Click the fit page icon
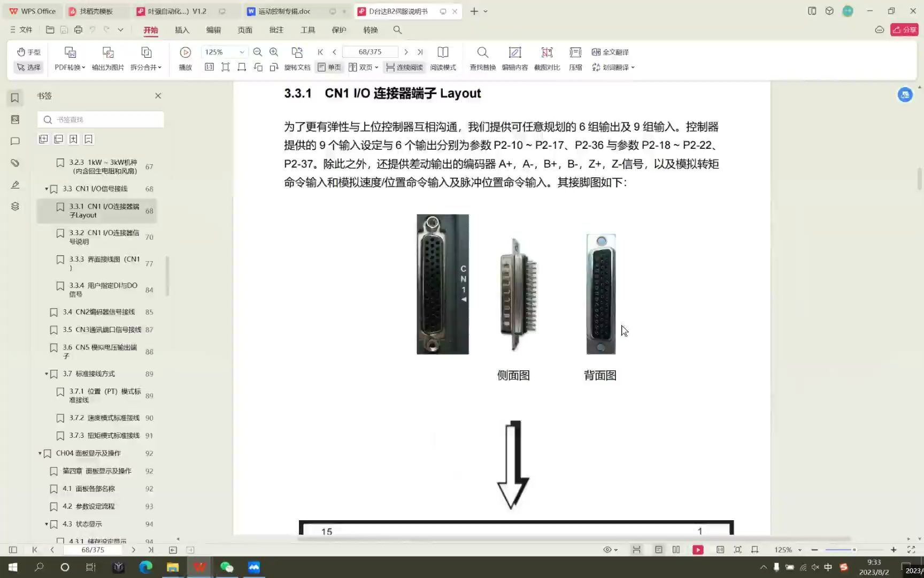The width and height of the screenshot is (924, 578). (x=226, y=67)
